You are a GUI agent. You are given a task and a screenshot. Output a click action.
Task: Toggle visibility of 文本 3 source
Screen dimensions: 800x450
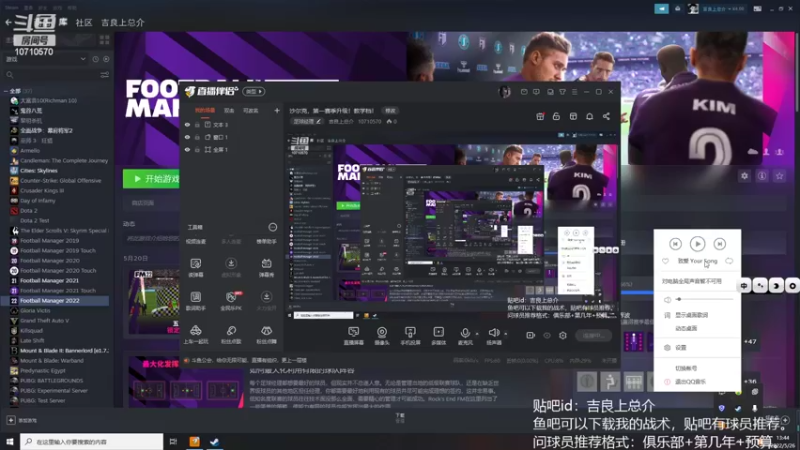[187, 124]
